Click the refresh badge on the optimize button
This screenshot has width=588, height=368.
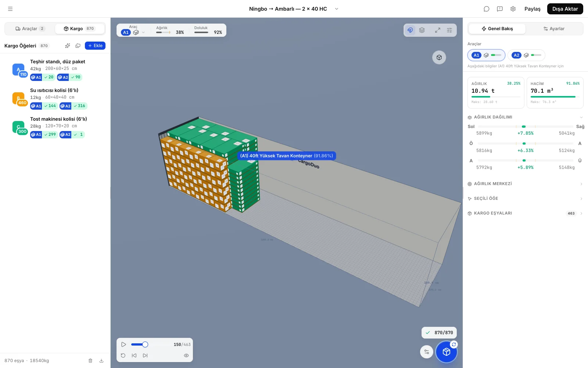tap(454, 344)
